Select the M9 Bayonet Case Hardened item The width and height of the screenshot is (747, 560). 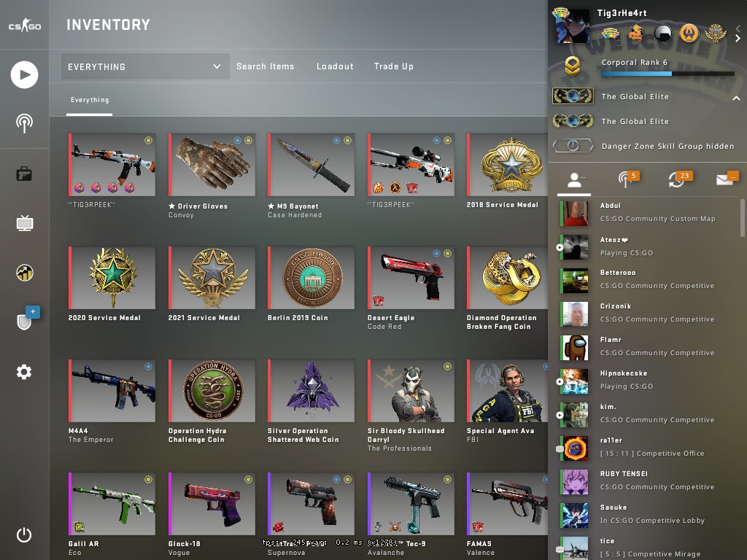(311, 176)
